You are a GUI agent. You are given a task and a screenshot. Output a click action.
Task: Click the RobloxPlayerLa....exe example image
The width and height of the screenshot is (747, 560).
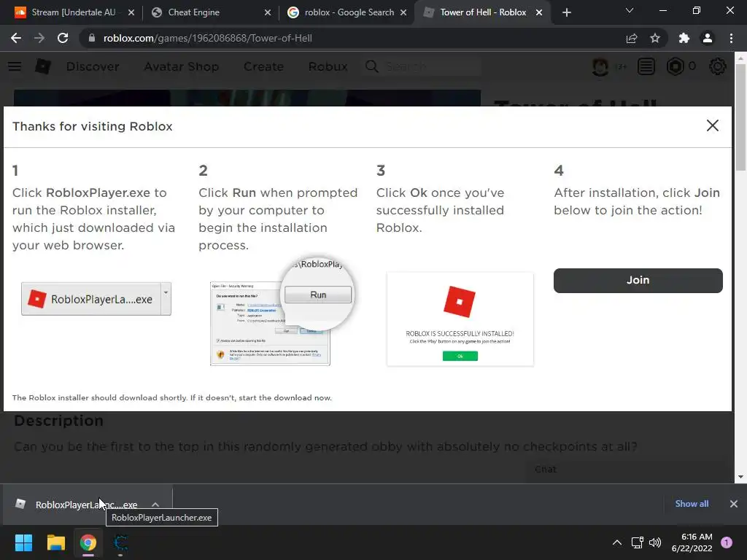[96, 299]
